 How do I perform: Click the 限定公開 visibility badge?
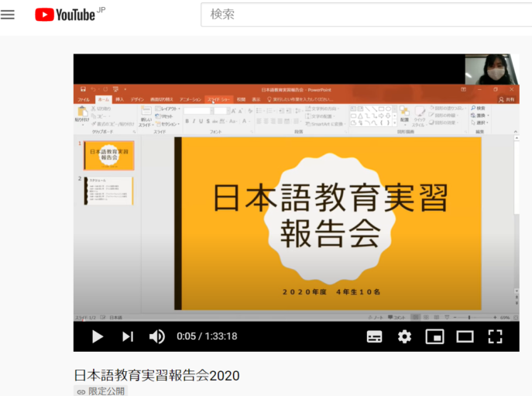(x=101, y=391)
